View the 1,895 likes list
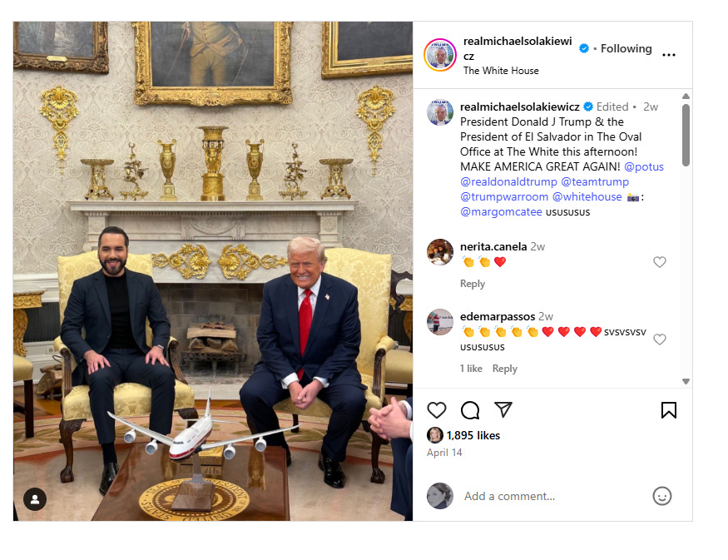Image resolution: width=728 pixels, height=560 pixels. coord(473,435)
